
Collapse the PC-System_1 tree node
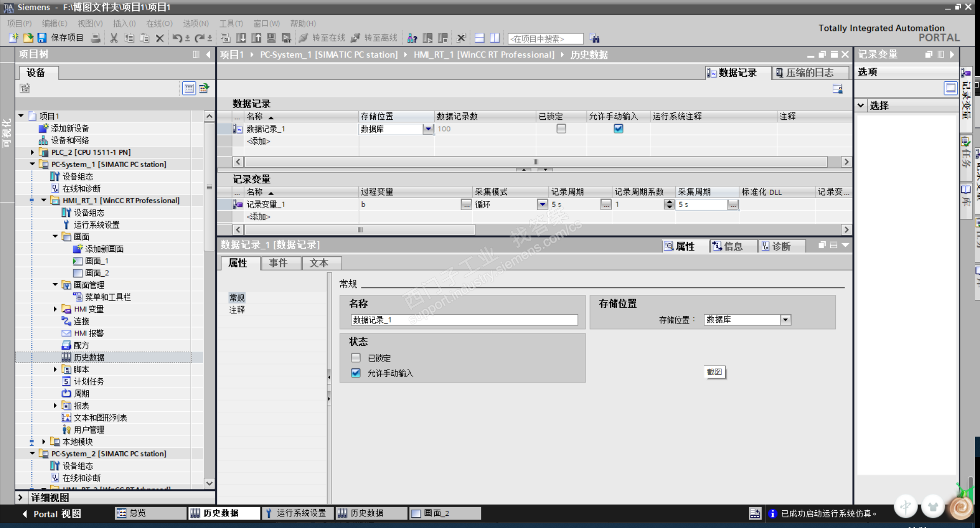[32, 164]
